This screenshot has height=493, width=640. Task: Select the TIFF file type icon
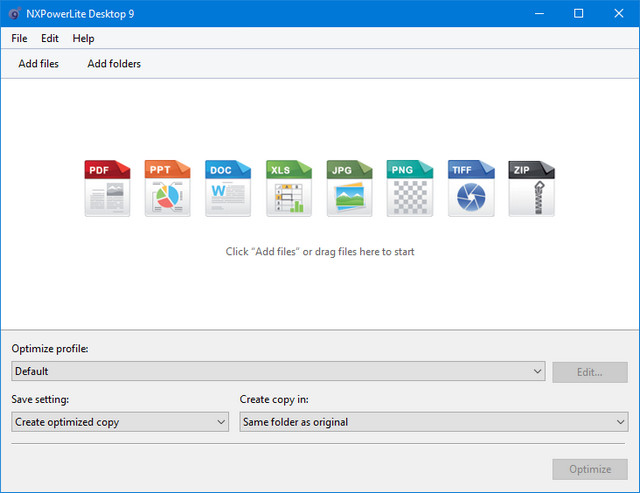[x=470, y=188]
